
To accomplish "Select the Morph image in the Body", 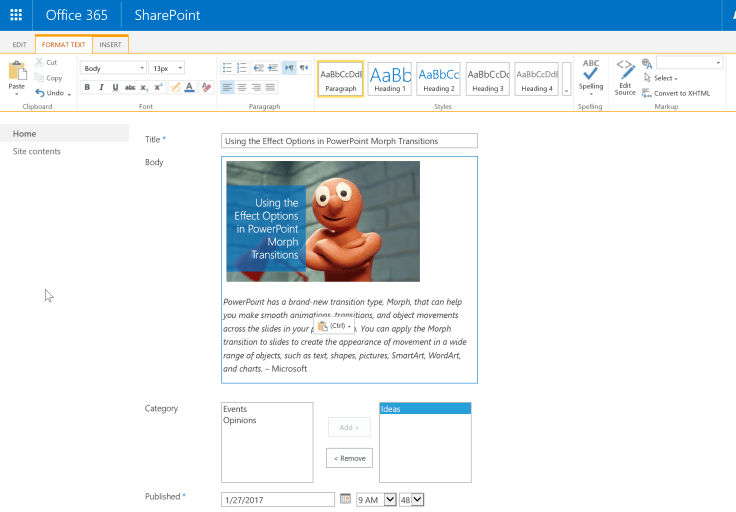I will coord(323,222).
